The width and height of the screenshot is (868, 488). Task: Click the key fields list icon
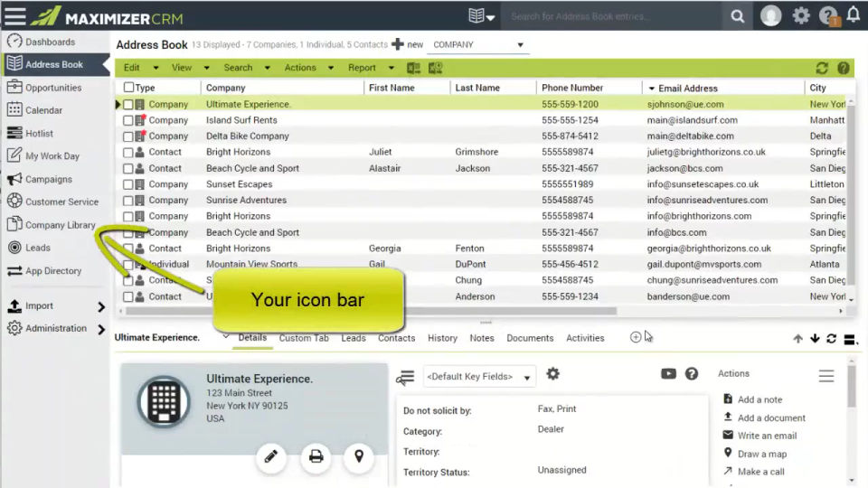(x=405, y=378)
